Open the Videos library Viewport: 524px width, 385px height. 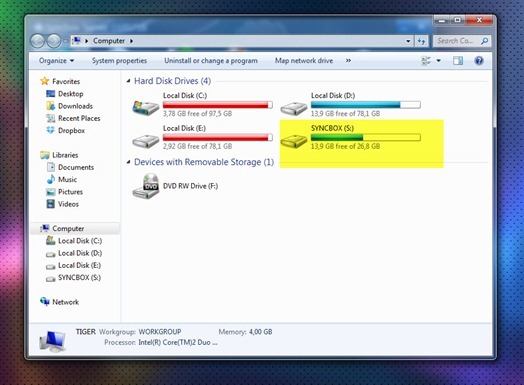click(68, 204)
